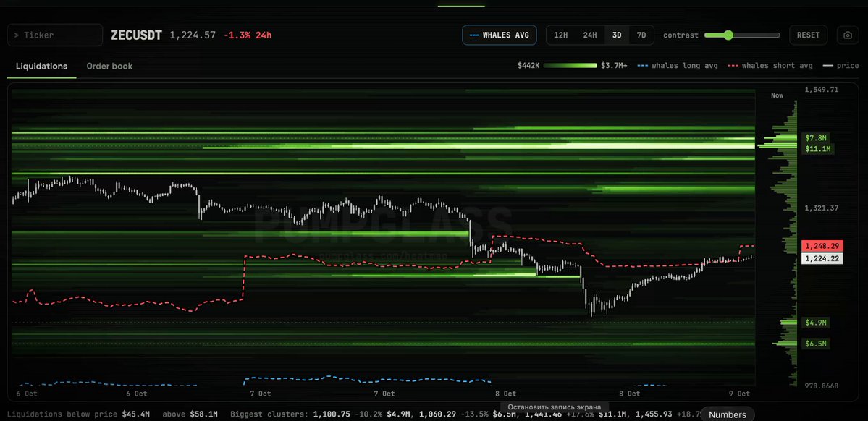Take a chart snapshot with the camera icon
This screenshot has height=421, width=868.
coord(848,35)
